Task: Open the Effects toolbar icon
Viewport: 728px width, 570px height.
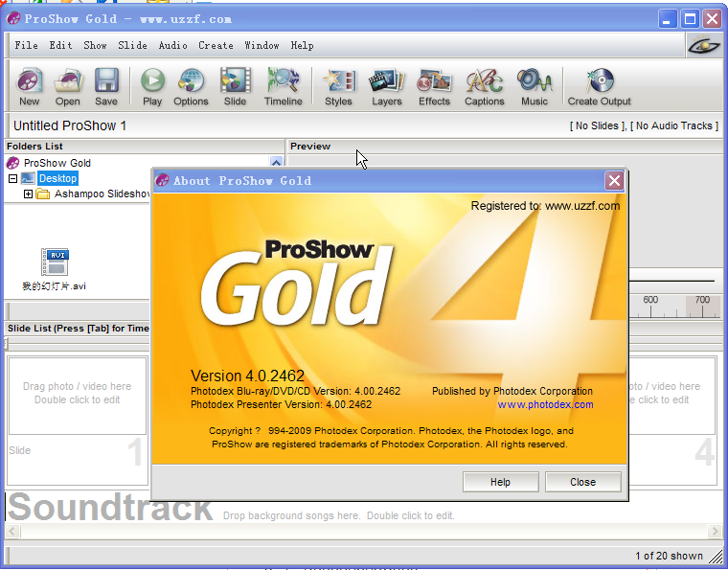Action: pyautogui.click(x=435, y=87)
